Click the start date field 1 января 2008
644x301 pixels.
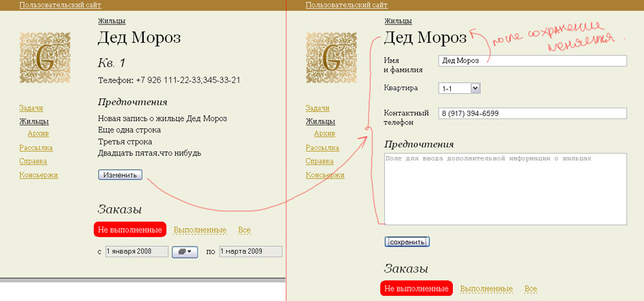coord(136,252)
